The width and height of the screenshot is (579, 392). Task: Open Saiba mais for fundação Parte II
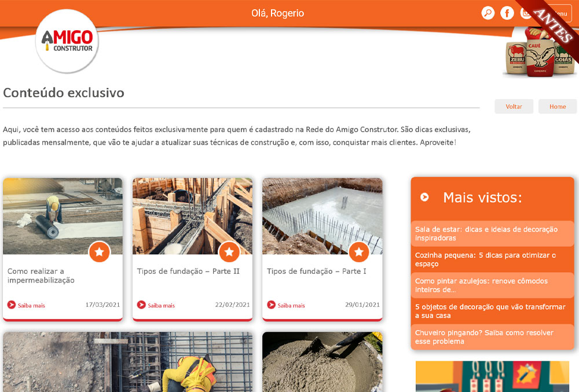162,305
